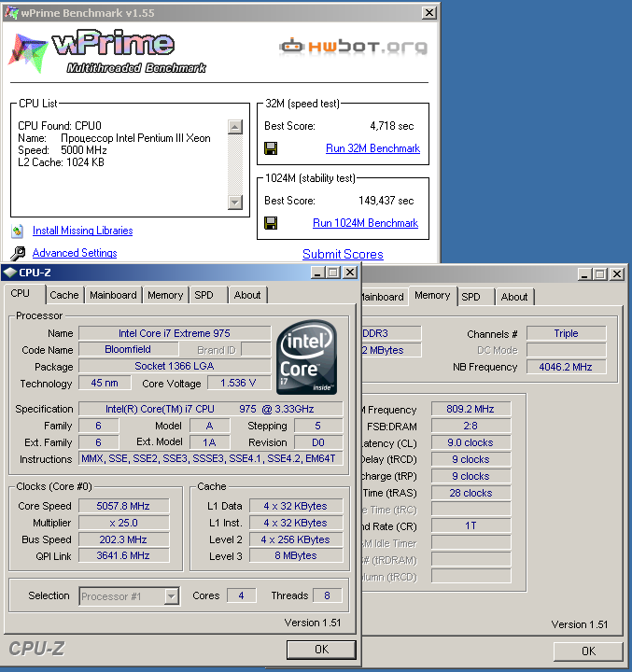Click the Instructions field listing MMX, SSE

[211, 459]
